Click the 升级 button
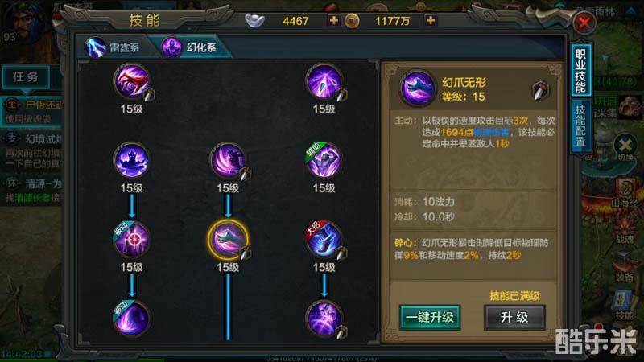This screenshot has height=362, width=644. point(514,317)
